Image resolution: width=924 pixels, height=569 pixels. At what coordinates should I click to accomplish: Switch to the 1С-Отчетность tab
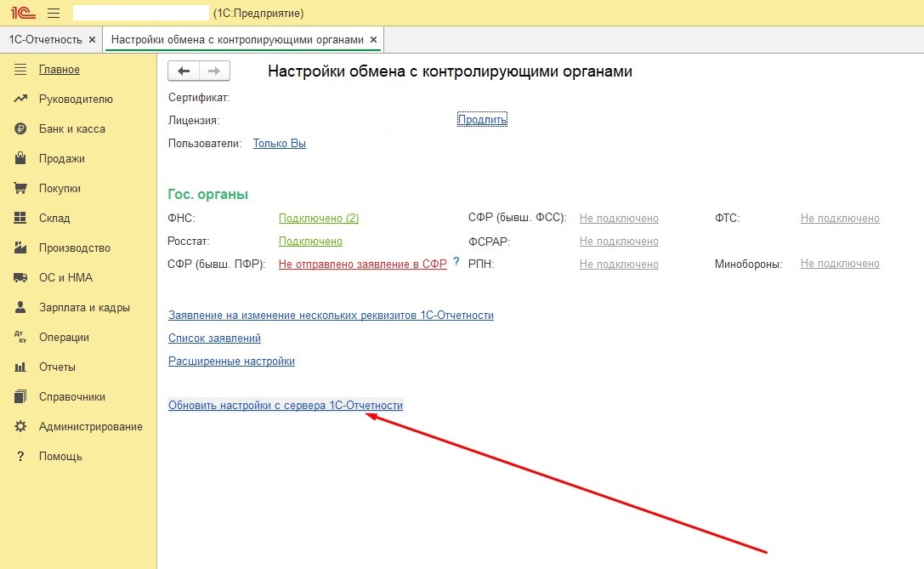tap(45, 39)
